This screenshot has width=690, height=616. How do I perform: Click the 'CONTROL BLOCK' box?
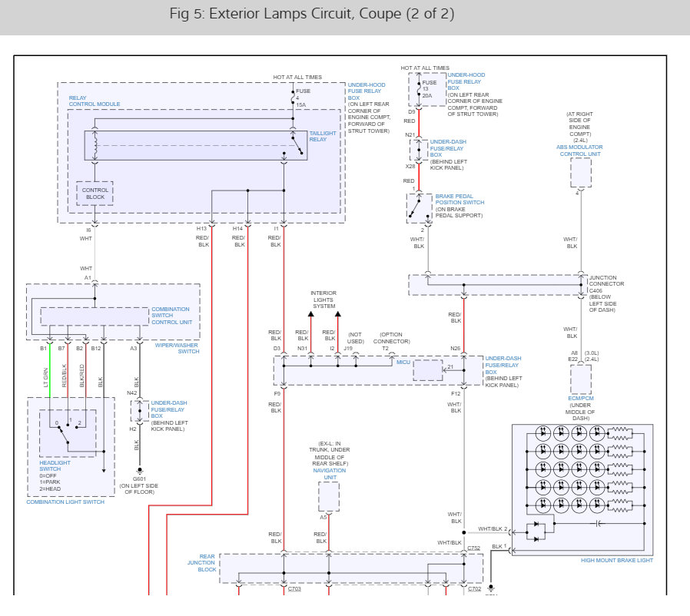[95, 194]
